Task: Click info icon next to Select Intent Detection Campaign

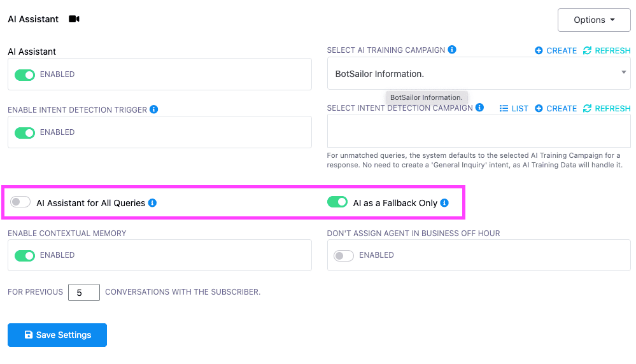Action: (479, 108)
